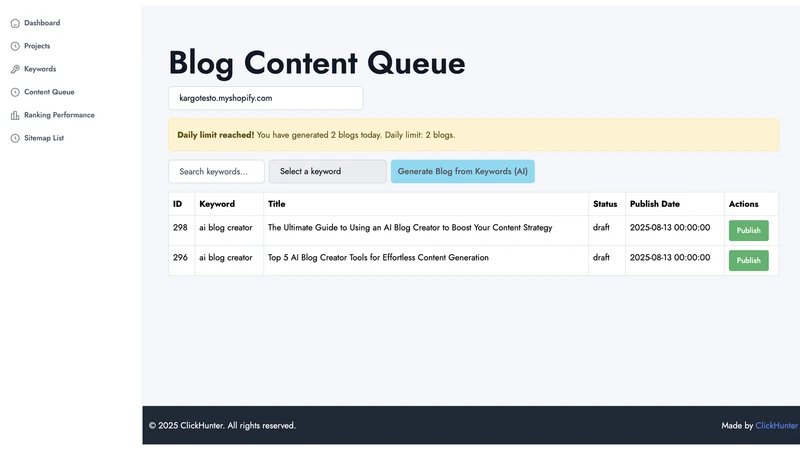This screenshot has height=450, width=800.
Task: Publish the blog with ID 296
Action: 748,261
